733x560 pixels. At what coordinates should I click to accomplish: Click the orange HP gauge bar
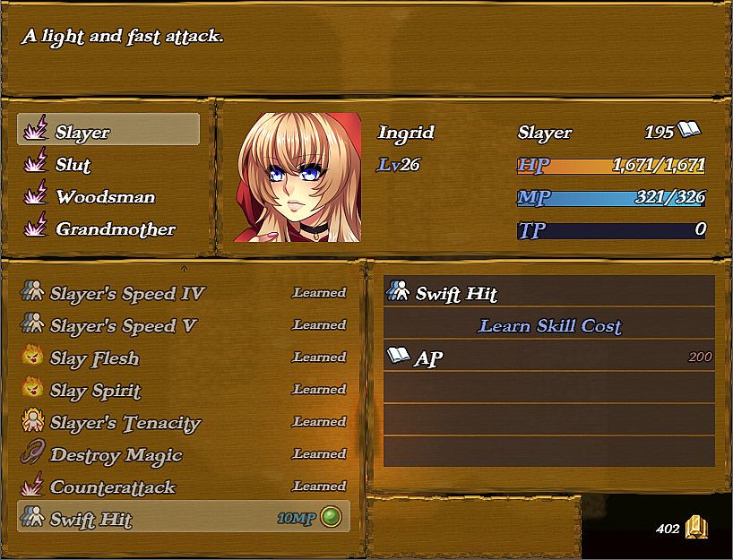(611, 167)
